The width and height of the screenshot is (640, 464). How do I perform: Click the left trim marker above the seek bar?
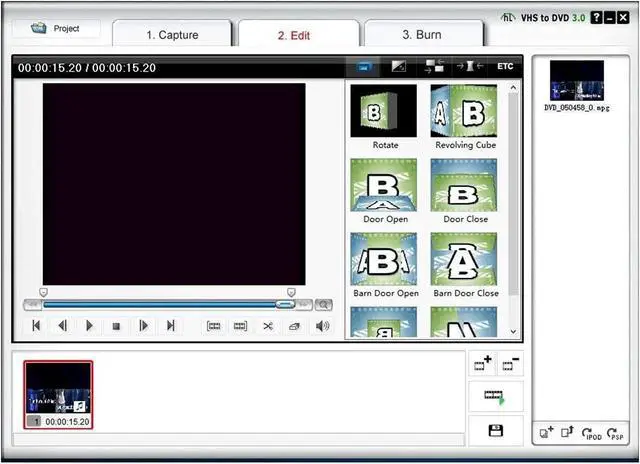pyautogui.click(x=43, y=292)
